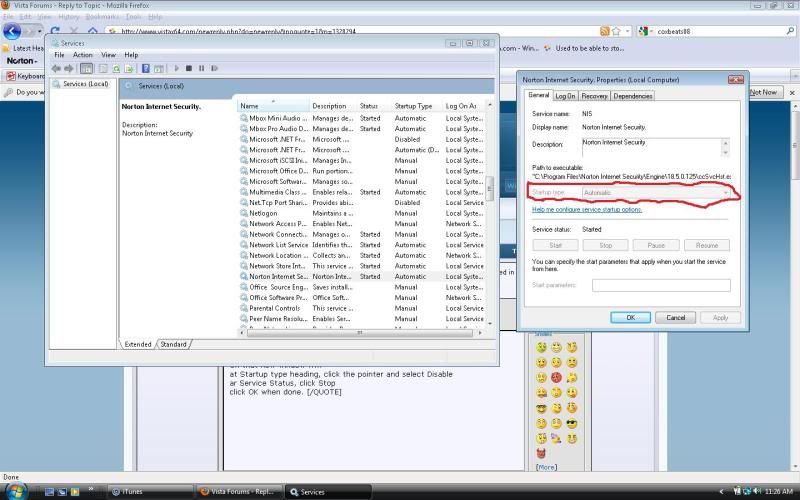Click the Refresh icon in Services toolbar

[x=116, y=68]
